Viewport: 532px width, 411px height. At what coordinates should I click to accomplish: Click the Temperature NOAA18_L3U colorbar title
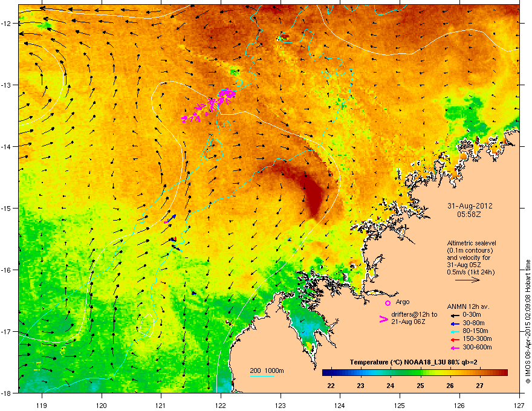coord(414,362)
